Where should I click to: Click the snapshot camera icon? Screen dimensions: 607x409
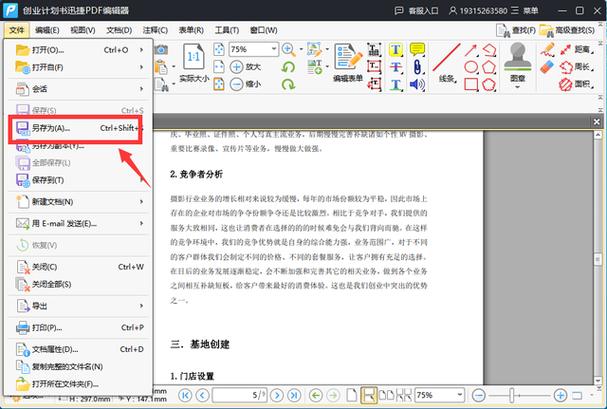click(x=161, y=50)
